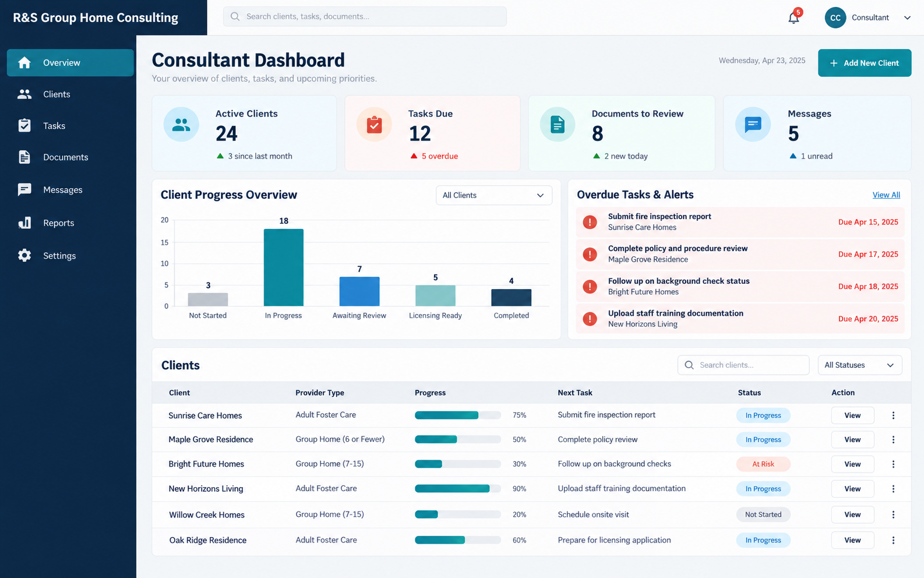Image resolution: width=924 pixels, height=578 pixels.
Task: Click the Overview home icon
Action: [x=24, y=62]
